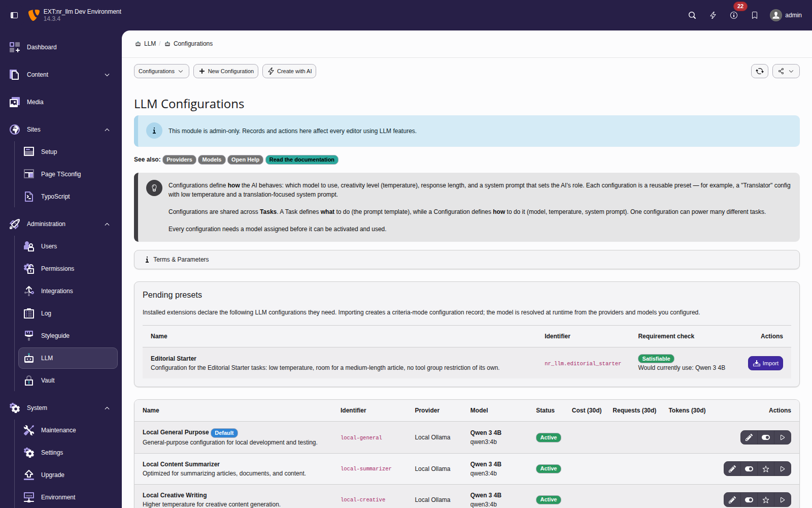Run a test of Local Content Summarizer
Image resolution: width=812 pixels, height=508 pixels.
783,469
